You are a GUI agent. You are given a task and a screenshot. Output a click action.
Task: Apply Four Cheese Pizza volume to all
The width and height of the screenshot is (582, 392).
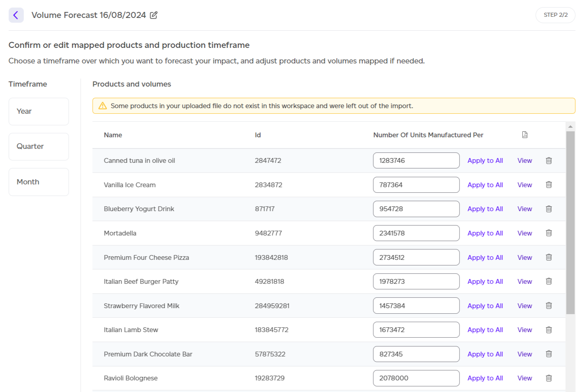485,257
